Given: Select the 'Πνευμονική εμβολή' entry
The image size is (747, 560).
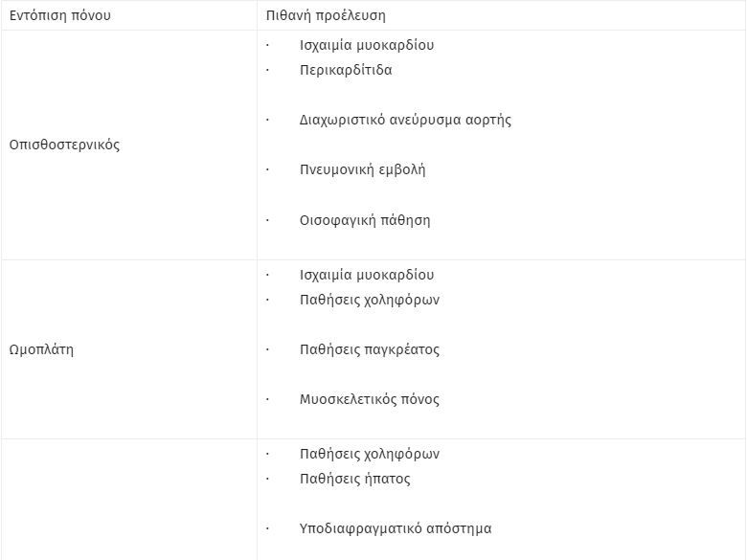Looking at the screenshot, I should click(x=363, y=169).
